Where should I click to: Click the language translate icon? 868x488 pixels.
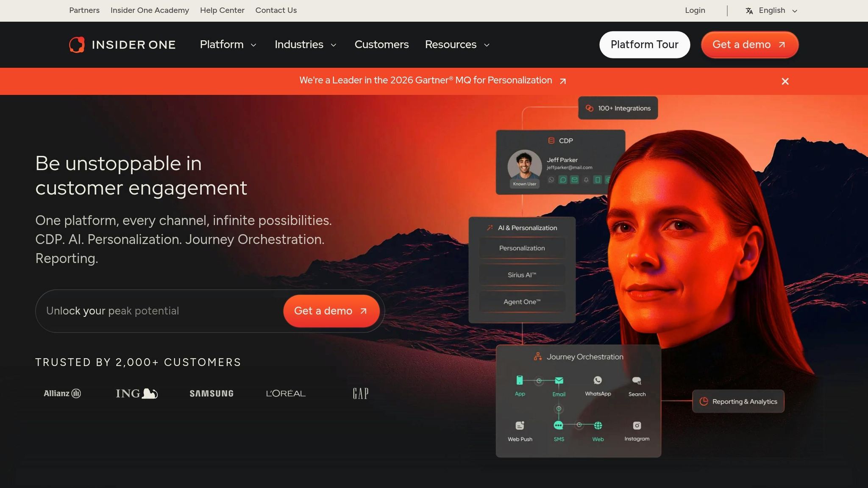(749, 11)
